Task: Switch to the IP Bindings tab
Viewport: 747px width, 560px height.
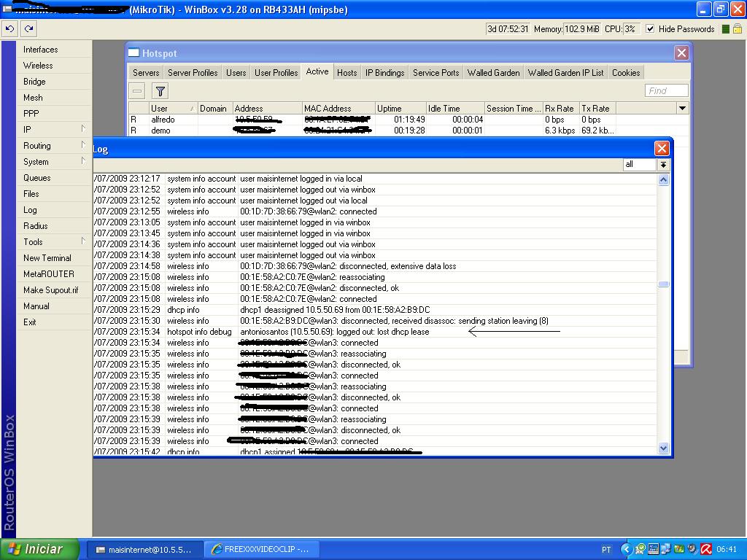Action: click(385, 72)
